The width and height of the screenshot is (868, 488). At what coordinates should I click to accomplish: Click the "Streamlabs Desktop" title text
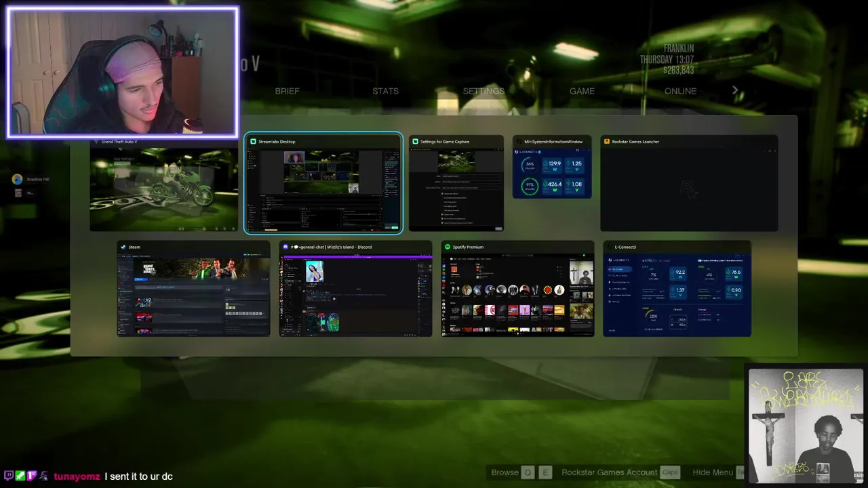point(277,142)
